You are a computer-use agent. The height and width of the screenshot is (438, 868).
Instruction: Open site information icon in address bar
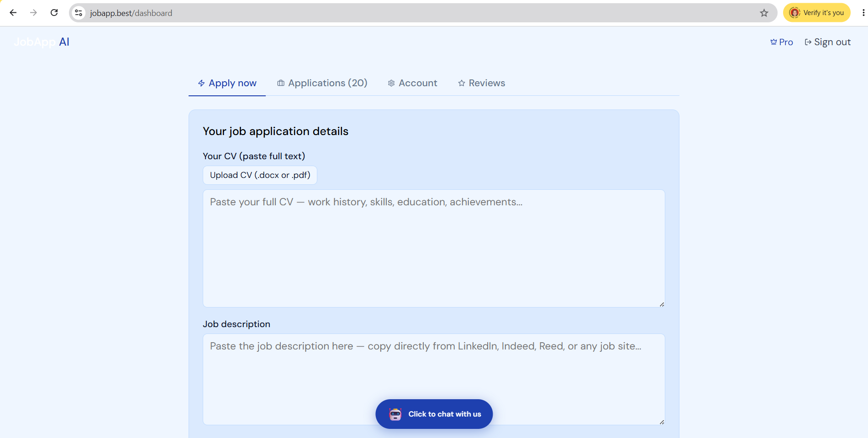pos(79,13)
